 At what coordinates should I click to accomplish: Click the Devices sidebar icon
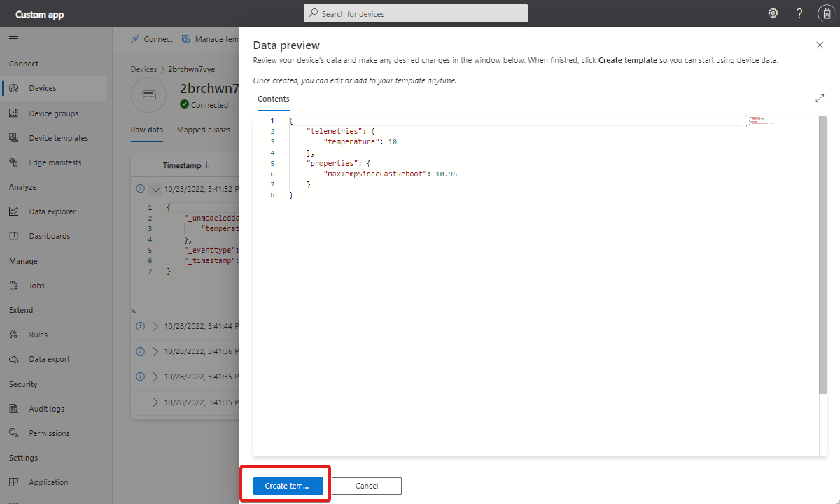(14, 88)
